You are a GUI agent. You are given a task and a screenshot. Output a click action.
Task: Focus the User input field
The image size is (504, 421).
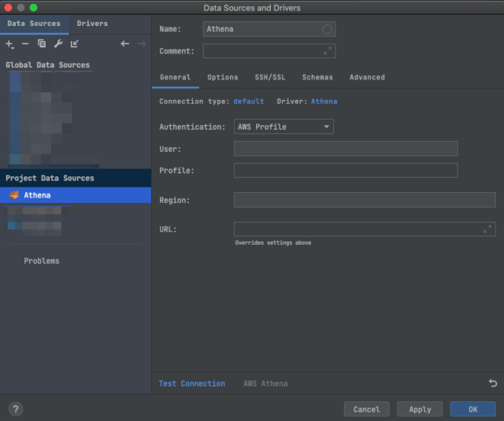point(346,149)
